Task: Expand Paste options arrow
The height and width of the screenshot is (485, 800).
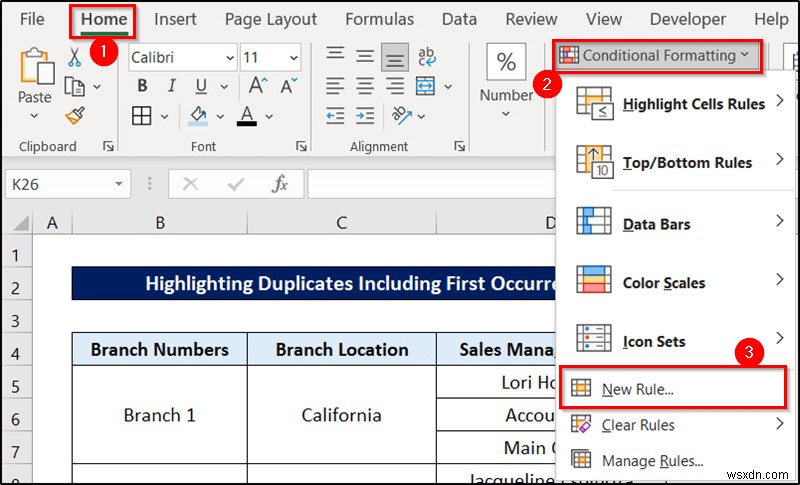Action: (x=34, y=116)
